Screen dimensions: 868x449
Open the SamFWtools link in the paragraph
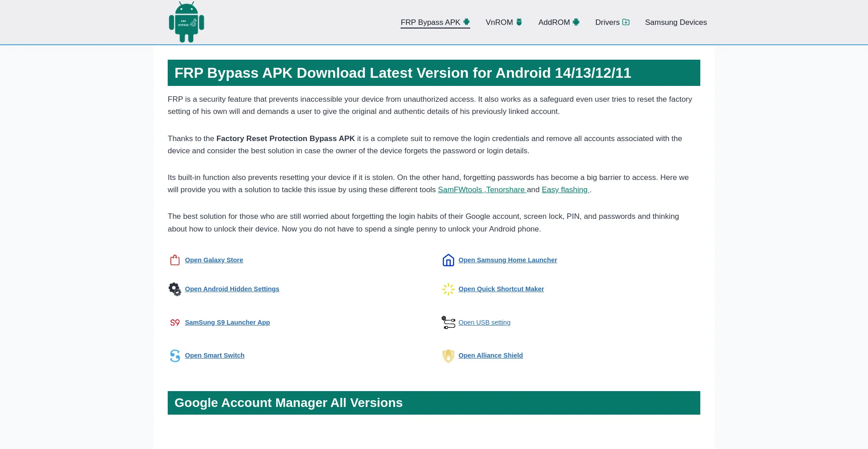(461, 190)
